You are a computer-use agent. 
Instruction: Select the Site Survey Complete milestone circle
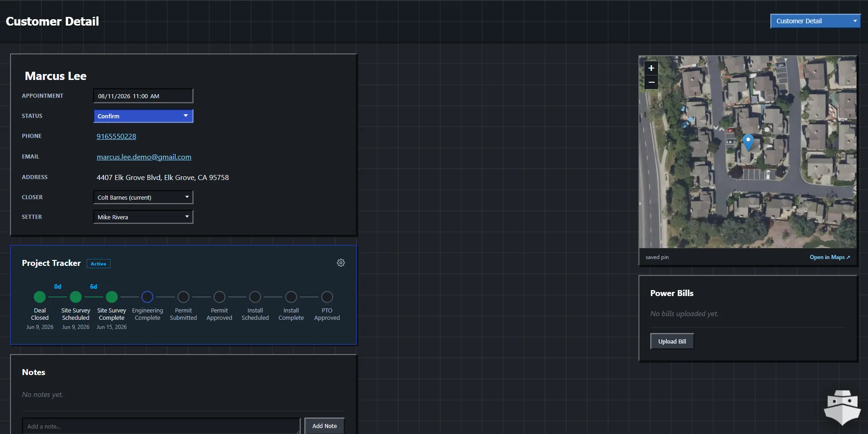[112, 297]
